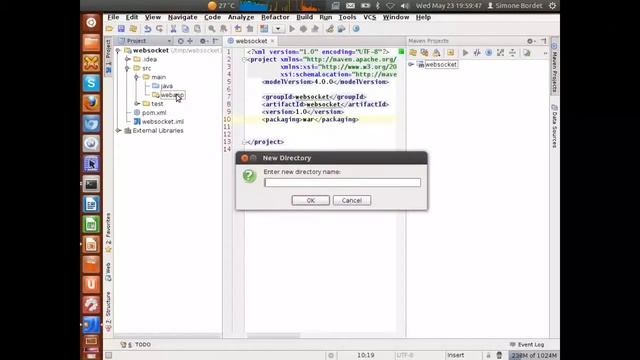Click the main toolbar Run arrow
640x360 pixels.
[292, 29]
